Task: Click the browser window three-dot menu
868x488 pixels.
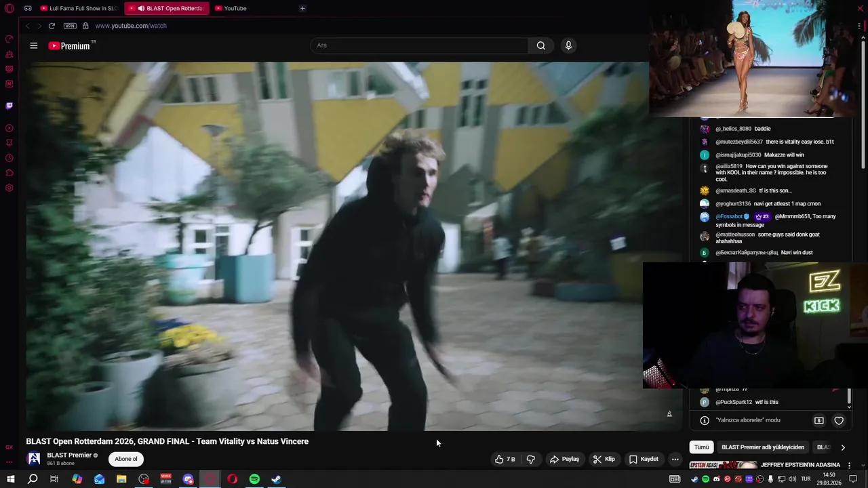Action: tap(859, 26)
